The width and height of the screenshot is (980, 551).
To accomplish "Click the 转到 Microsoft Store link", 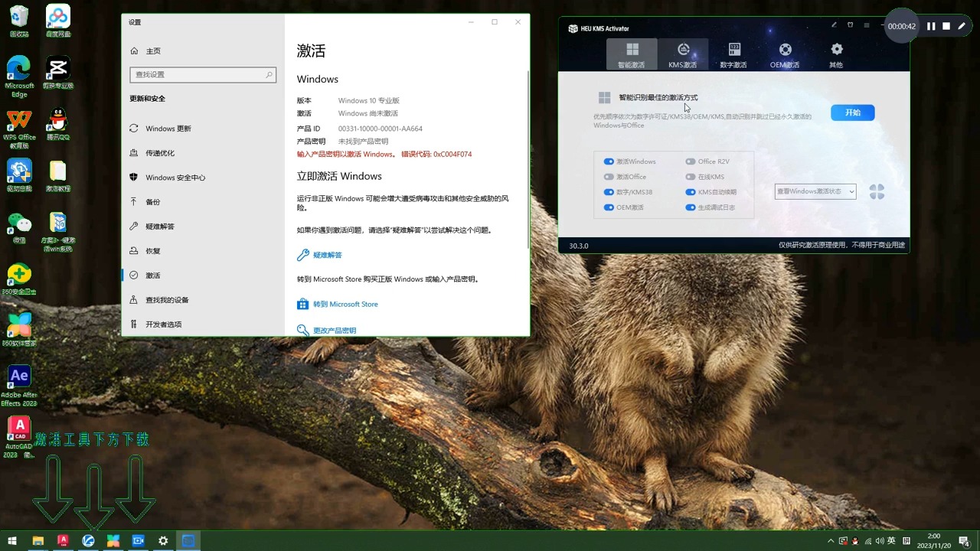I will point(338,304).
